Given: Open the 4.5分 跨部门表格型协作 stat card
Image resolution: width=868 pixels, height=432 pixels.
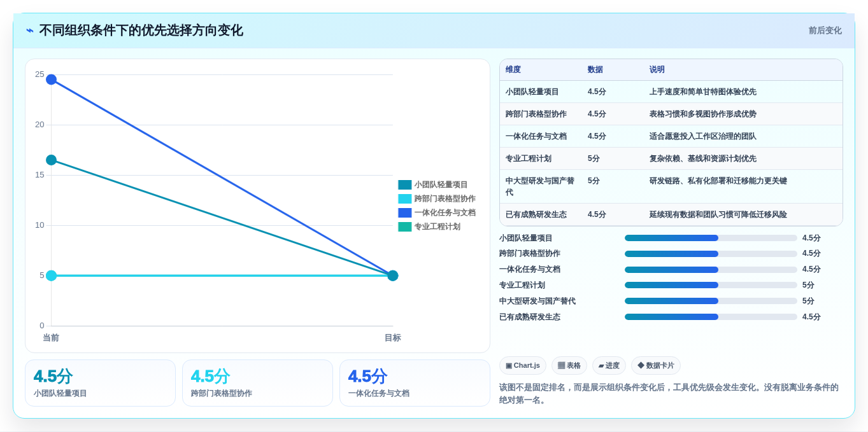Looking at the screenshot, I should [257, 383].
